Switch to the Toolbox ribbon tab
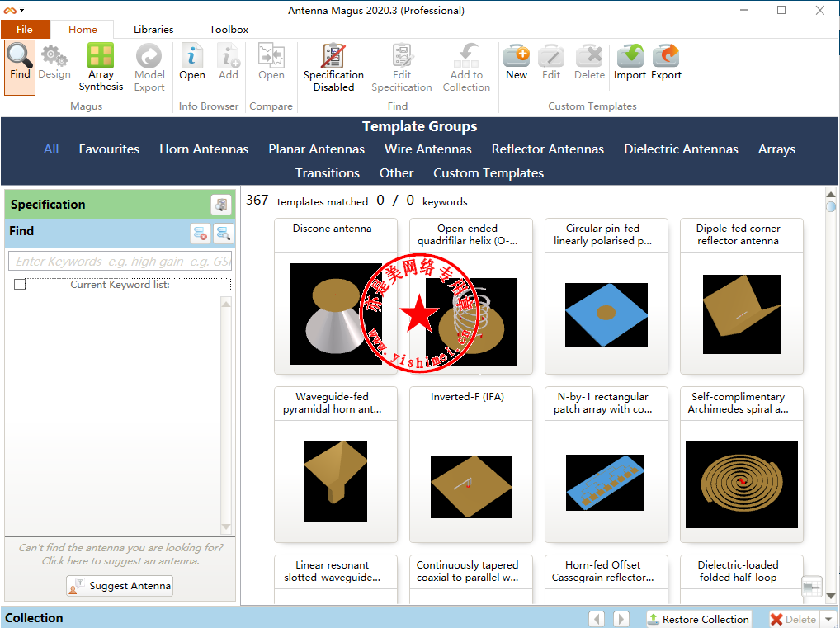The width and height of the screenshot is (840, 628). pyautogui.click(x=229, y=30)
